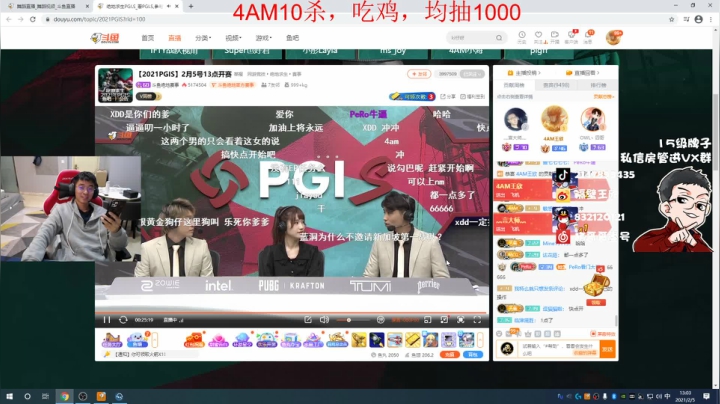Click the remaining-claims badge showing 3

click(x=412, y=96)
